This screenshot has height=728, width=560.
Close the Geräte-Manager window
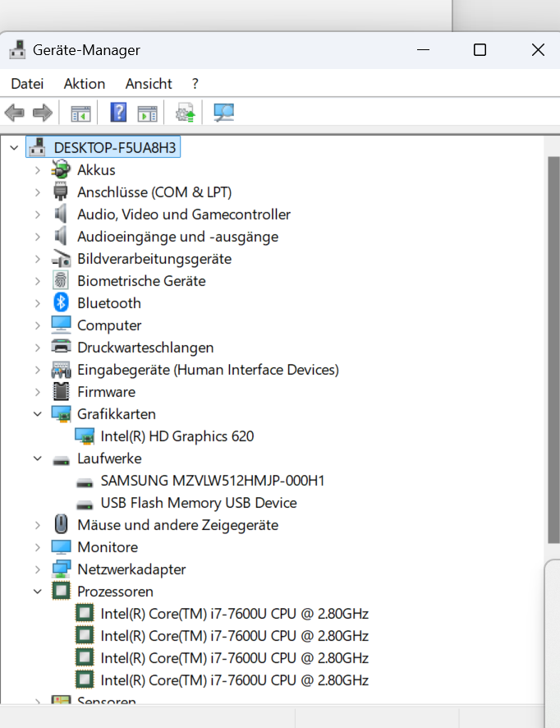click(538, 49)
